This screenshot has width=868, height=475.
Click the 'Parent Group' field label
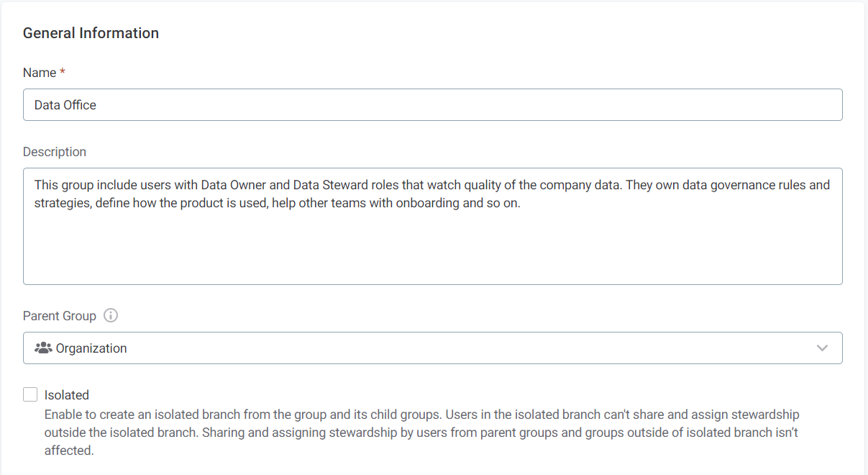click(60, 316)
